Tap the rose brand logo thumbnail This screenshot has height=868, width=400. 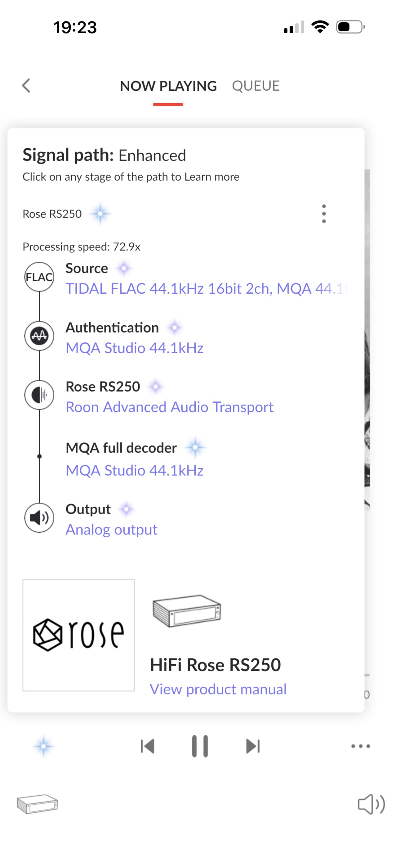(x=78, y=635)
